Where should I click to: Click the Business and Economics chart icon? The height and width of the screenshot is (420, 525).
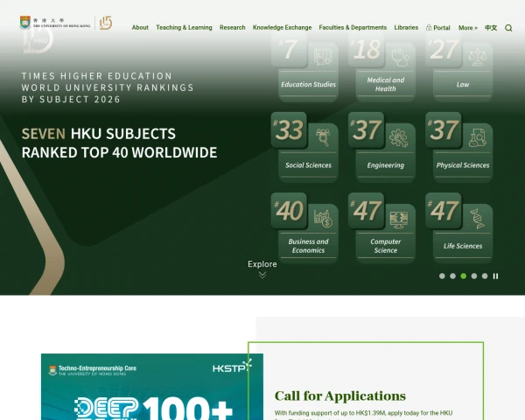[323, 219]
